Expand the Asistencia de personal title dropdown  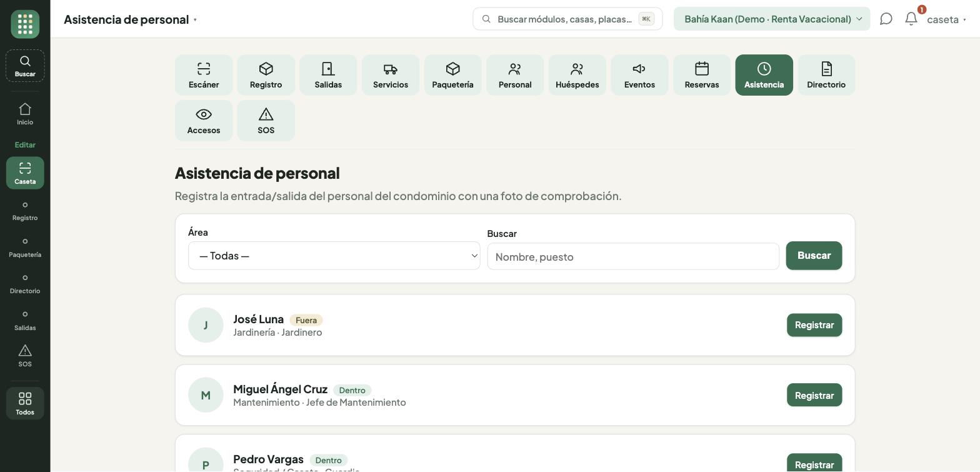pos(131,19)
